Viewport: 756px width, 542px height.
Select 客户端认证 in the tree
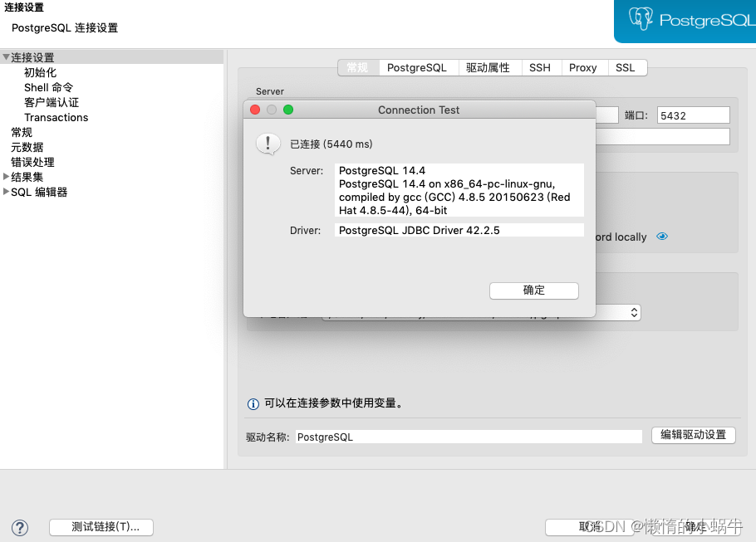[52, 102]
